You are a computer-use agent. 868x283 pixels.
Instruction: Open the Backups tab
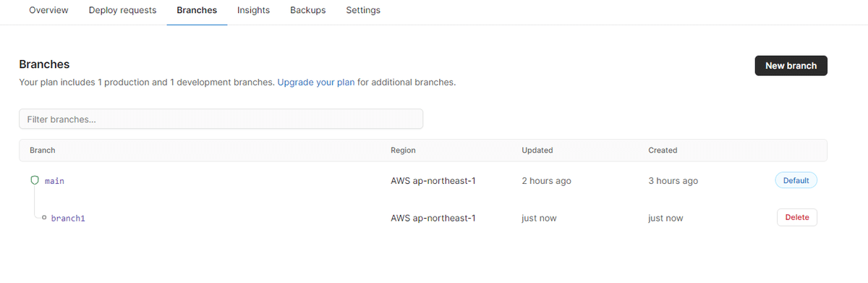coord(307,10)
